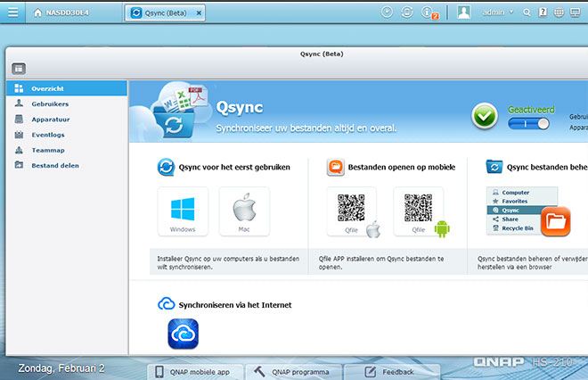The width and height of the screenshot is (588, 380).
Task: Click the Qsync voor het eerst gebruiken icon
Action: (166, 167)
